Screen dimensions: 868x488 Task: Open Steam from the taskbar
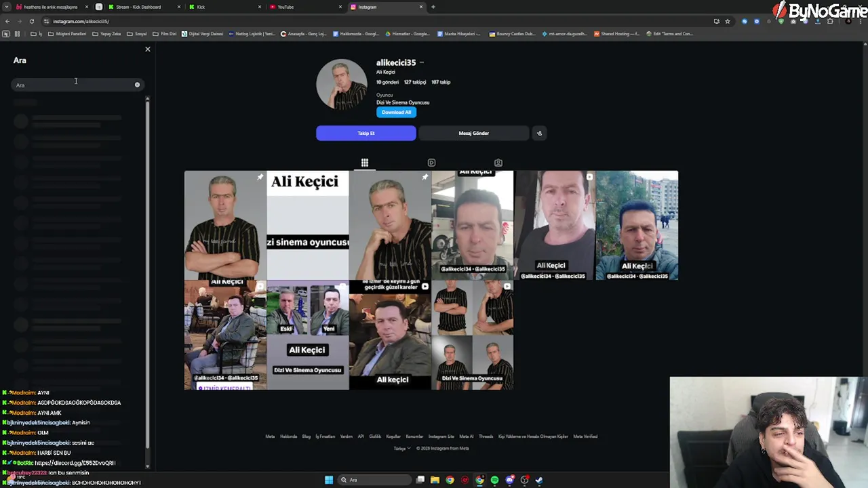point(539,480)
